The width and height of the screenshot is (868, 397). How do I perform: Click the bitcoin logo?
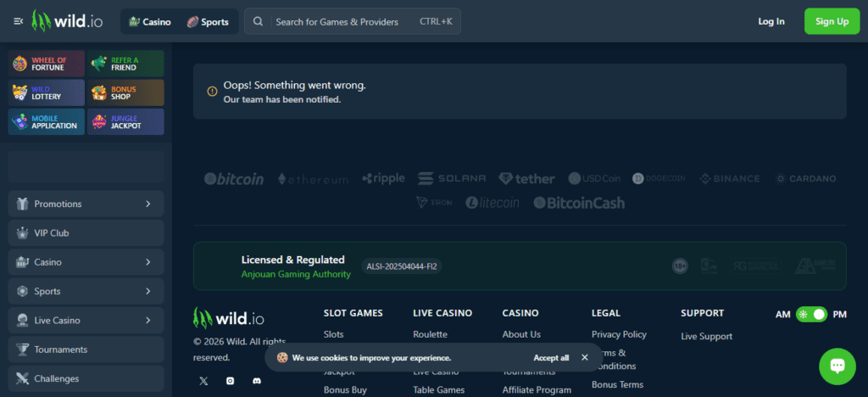234,179
